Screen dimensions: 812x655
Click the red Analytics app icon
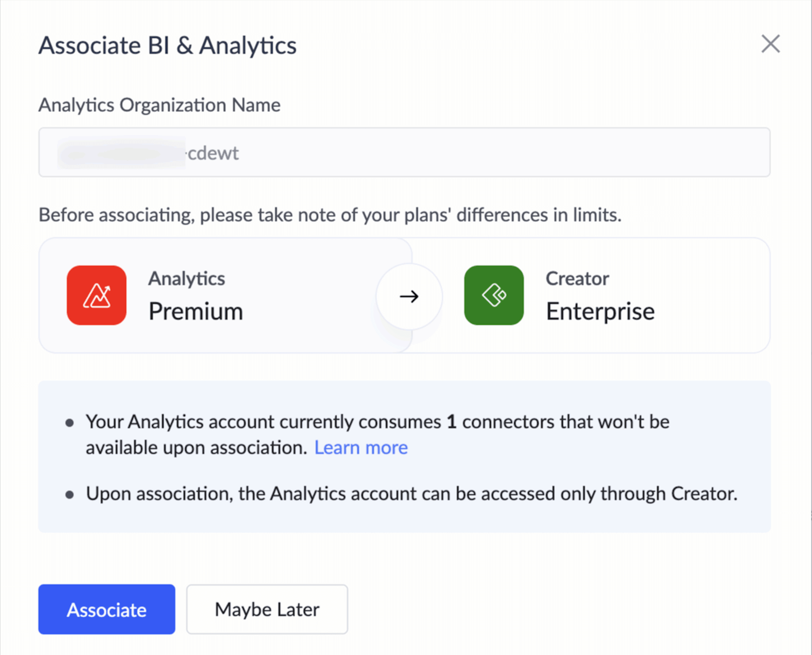(97, 295)
